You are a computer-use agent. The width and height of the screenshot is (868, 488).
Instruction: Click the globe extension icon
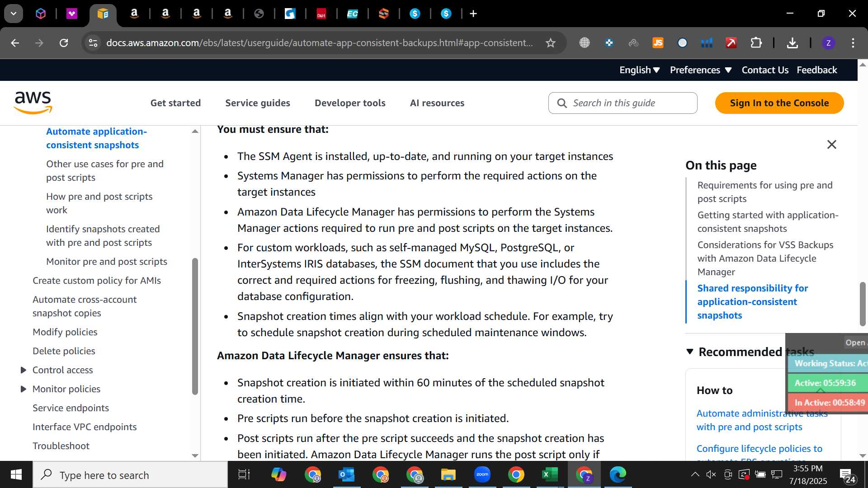[585, 43]
